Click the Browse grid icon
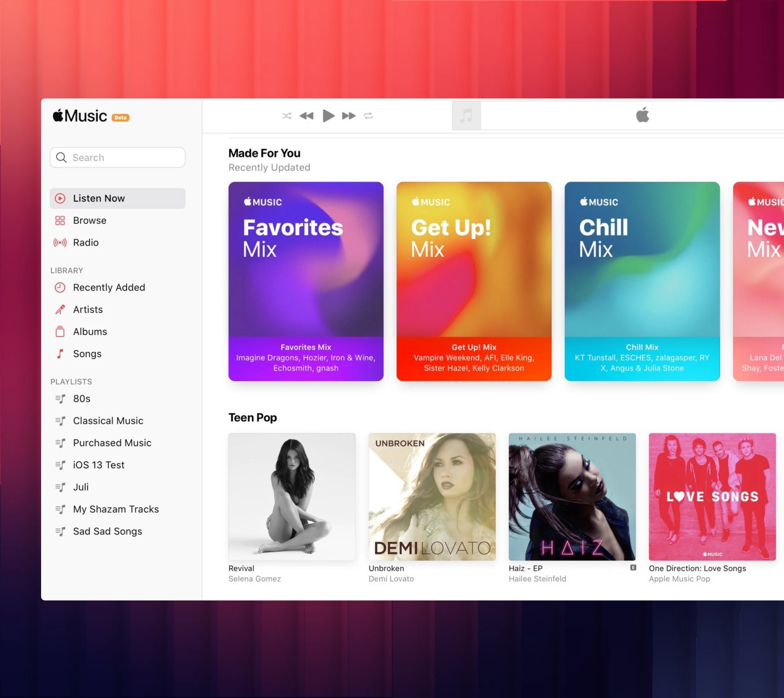Viewport: 784px width, 698px height. pos(60,221)
